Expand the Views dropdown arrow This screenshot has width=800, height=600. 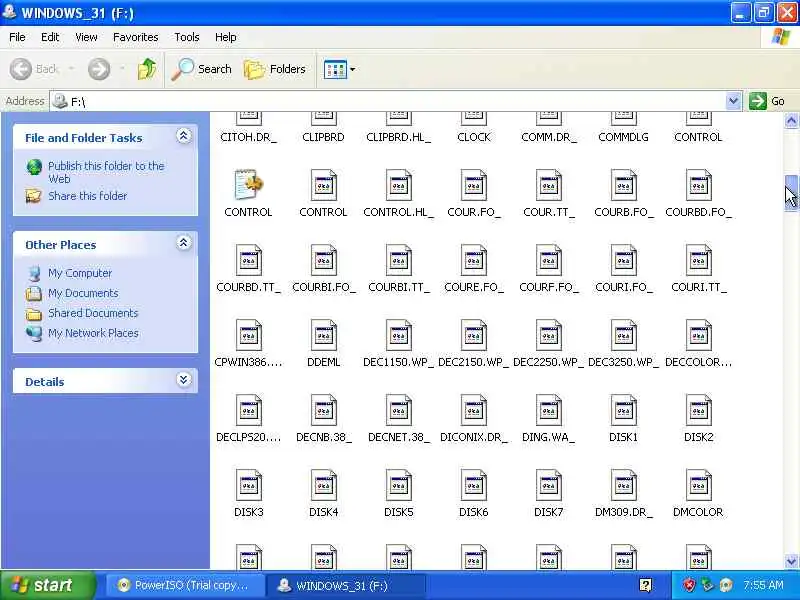click(353, 69)
